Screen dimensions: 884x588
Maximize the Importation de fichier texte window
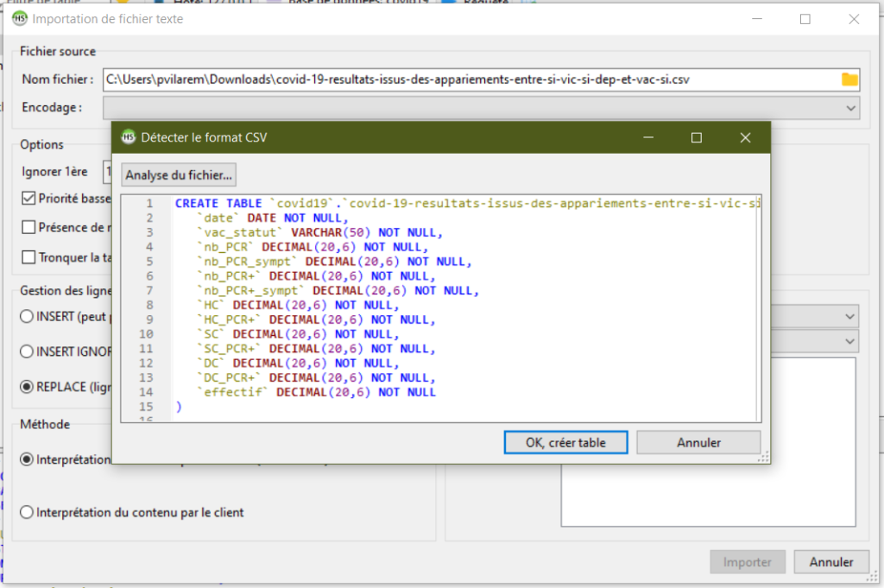pyautogui.click(x=805, y=19)
